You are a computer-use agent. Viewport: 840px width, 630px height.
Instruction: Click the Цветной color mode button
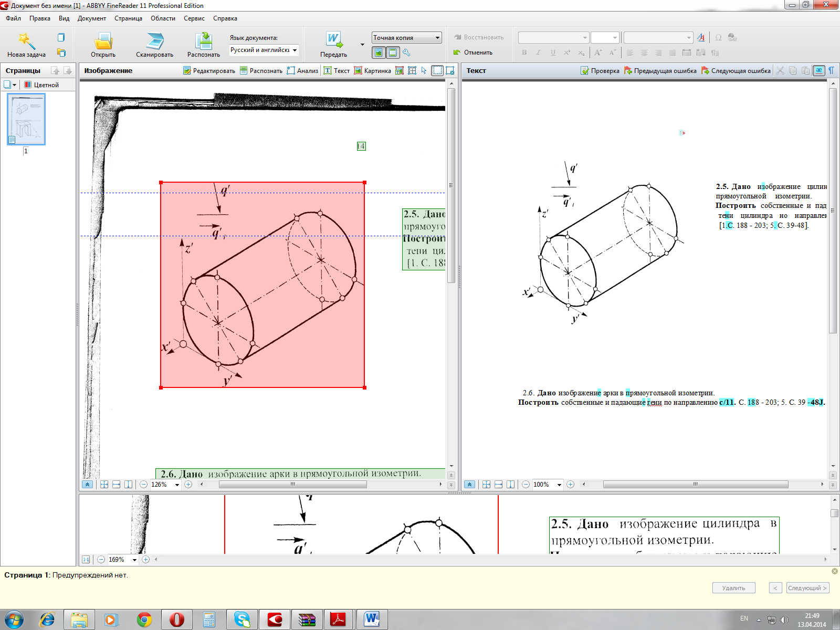(42, 85)
